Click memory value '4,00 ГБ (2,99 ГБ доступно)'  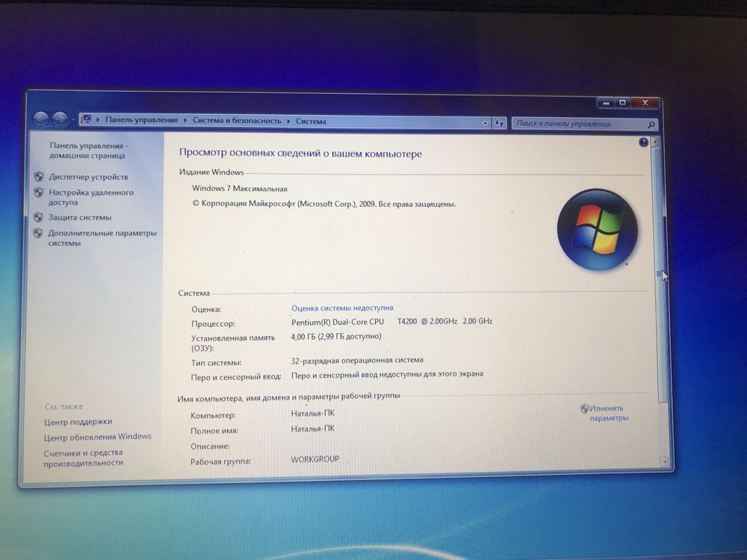click(336, 336)
